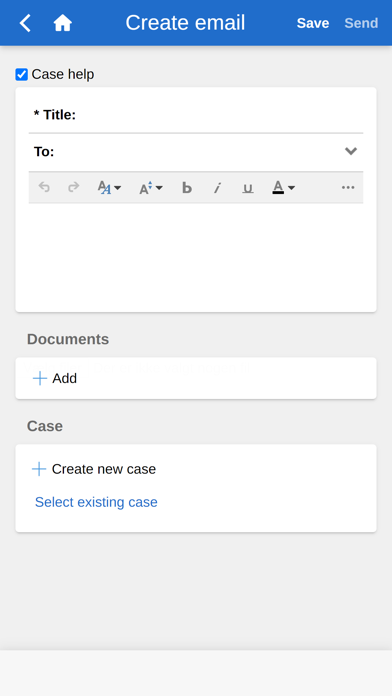This screenshot has width=392, height=696.
Task: Send the email
Action: (x=361, y=23)
